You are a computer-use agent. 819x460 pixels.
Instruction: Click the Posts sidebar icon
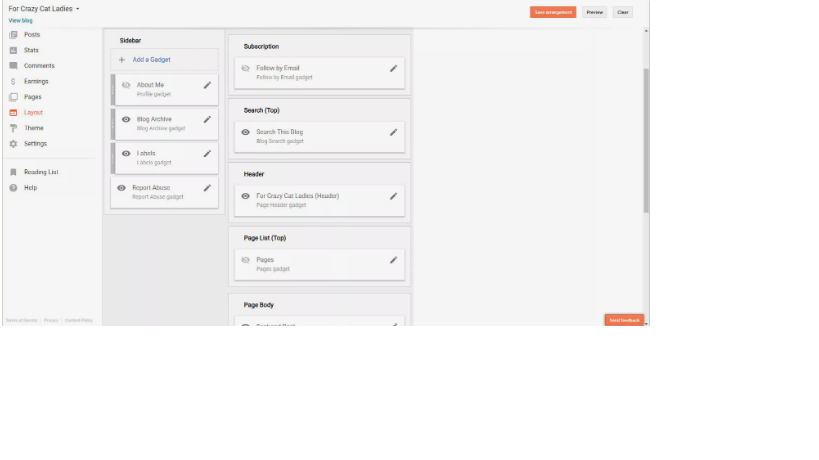[x=14, y=34]
